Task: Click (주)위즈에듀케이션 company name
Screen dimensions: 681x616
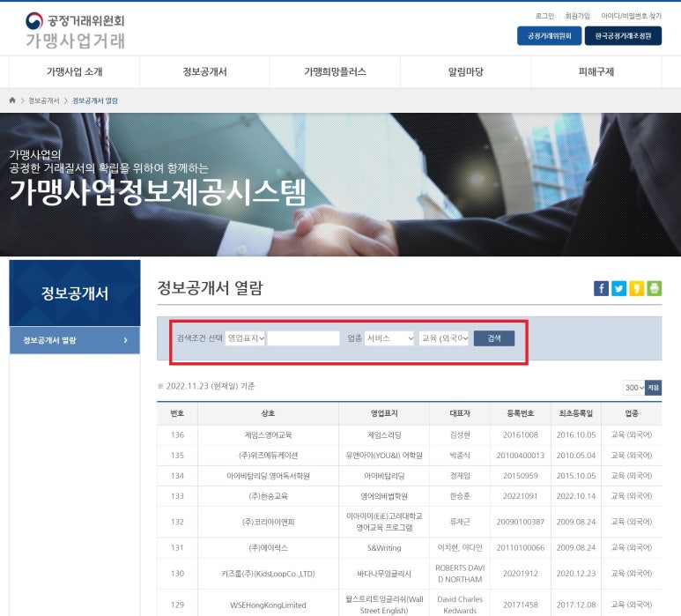Action: coord(268,456)
